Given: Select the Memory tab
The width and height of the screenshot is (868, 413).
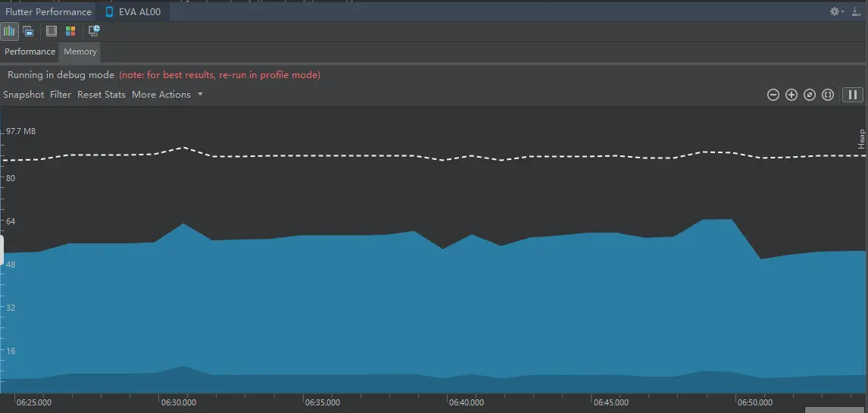Looking at the screenshot, I should [80, 52].
